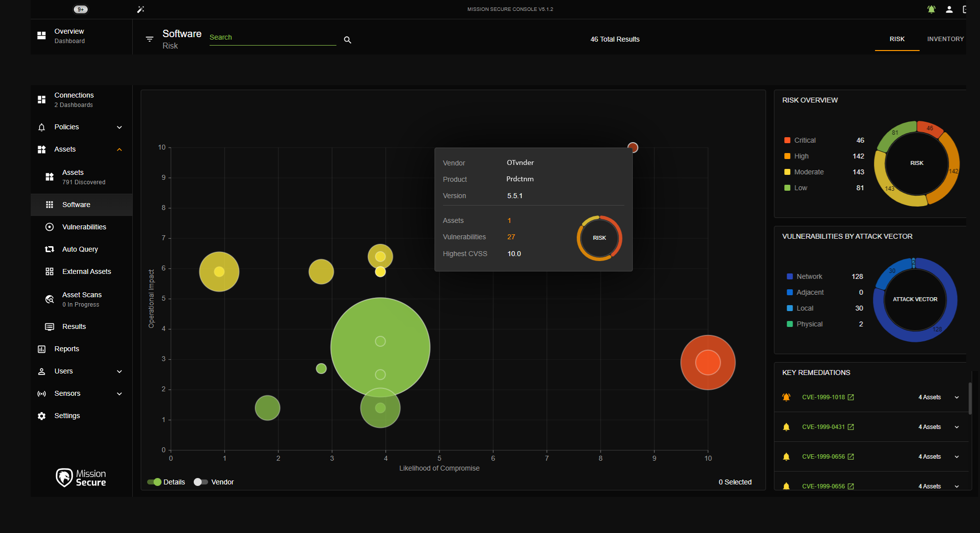Open the External Assets icon
980x533 pixels.
50,271
